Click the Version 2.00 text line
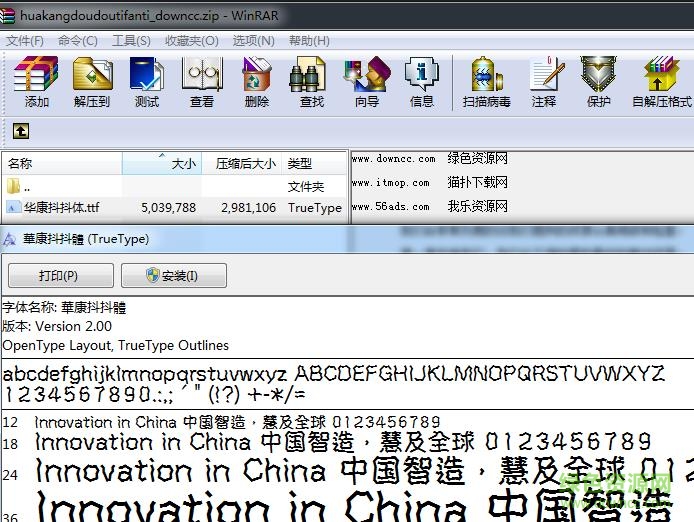 [x=57, y=326]
